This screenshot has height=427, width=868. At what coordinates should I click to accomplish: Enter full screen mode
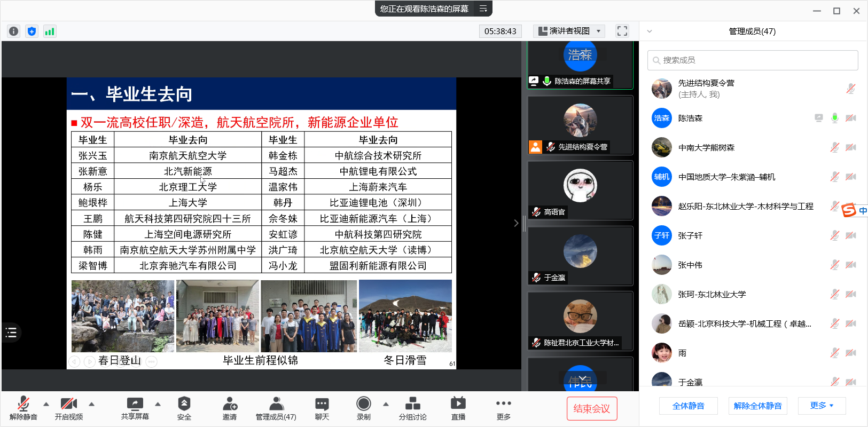pyautogui.click(x=622, y=31)
